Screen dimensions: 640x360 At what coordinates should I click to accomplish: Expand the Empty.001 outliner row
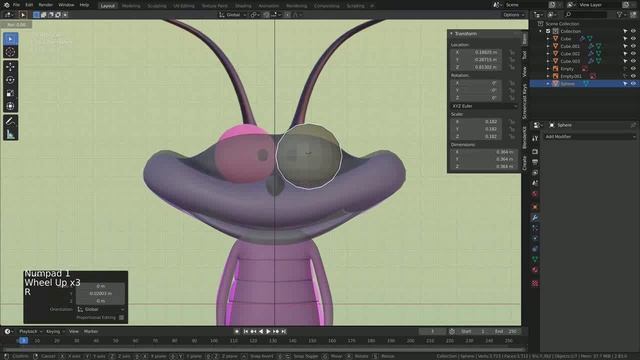[548, 76]
